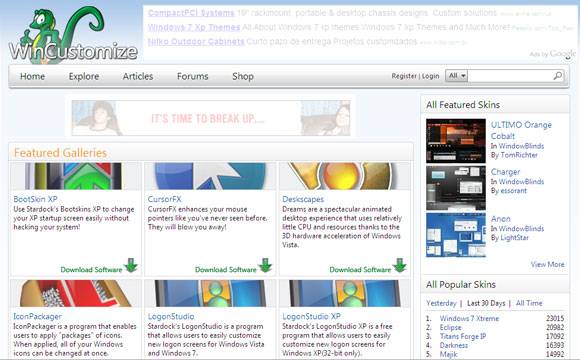Image resolution: width=580 pixels, height=360 pixels.
Task: Click BootSkin XP green download arrow
Action: pyautogui.click(x=131, y=265)
